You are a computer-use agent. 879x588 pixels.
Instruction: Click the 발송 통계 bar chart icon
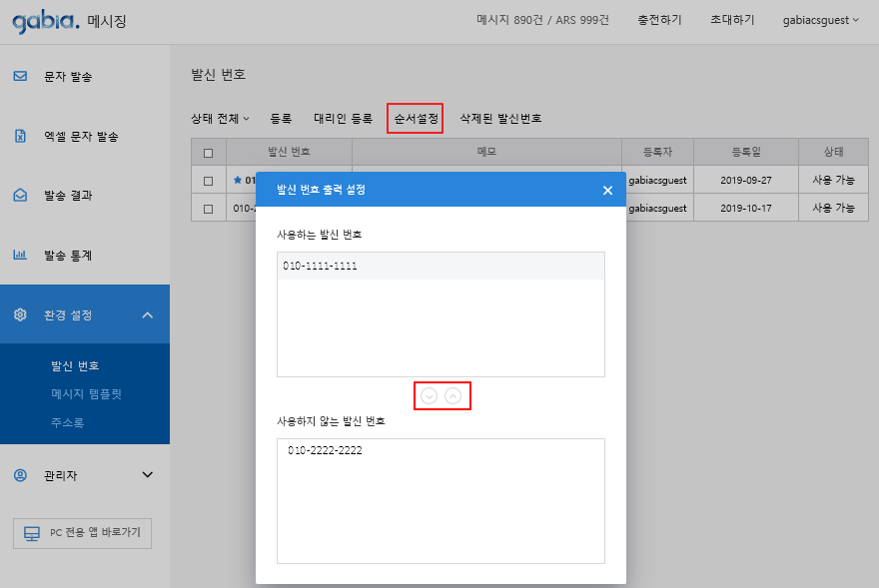click(20, 255)
